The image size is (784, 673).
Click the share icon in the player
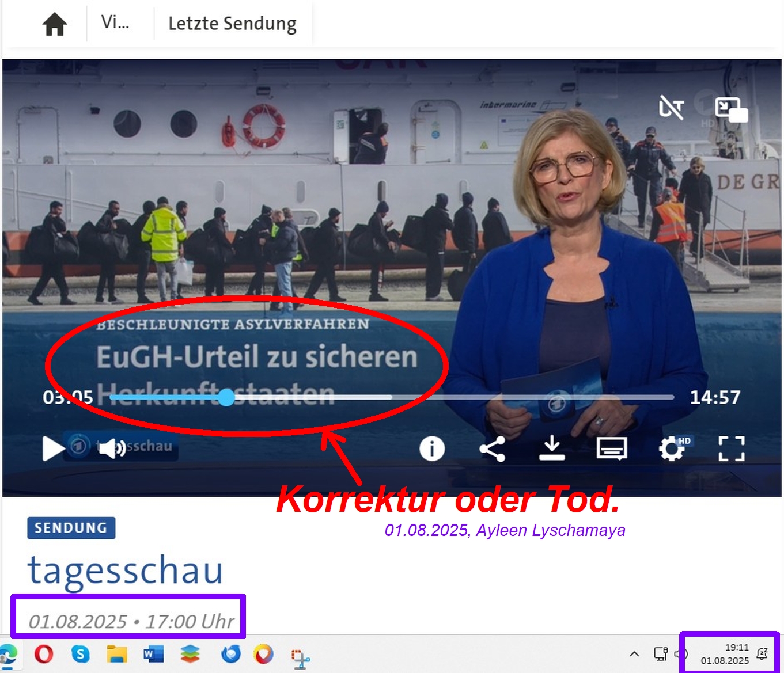493,448
